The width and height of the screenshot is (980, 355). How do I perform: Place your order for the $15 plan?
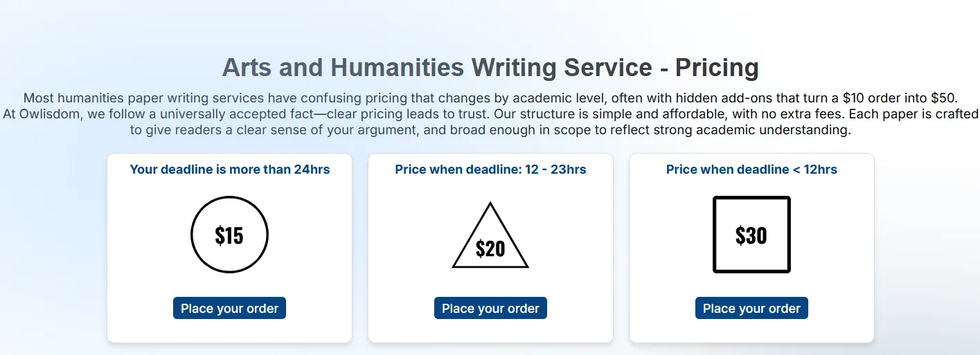point(229,309)
